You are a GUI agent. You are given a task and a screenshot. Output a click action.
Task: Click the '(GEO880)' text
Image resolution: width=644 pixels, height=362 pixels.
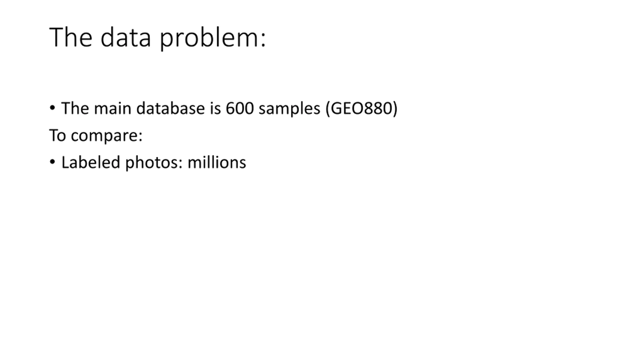(361, 109)
